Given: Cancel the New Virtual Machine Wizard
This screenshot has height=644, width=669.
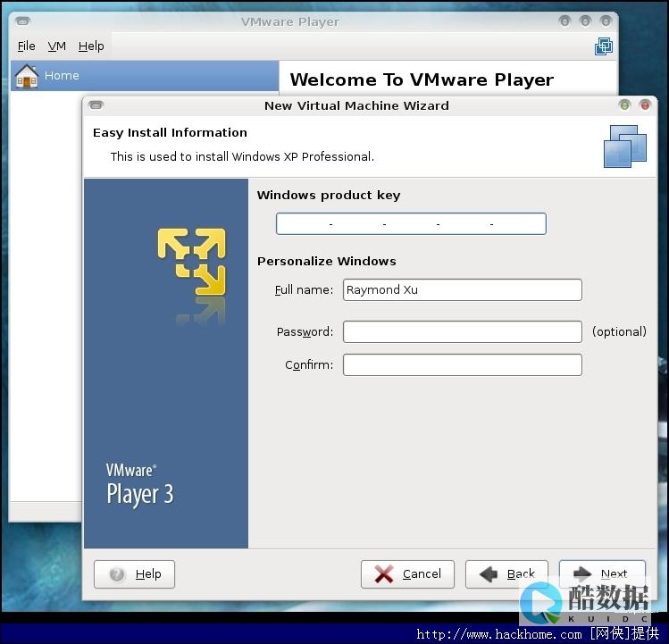Looking at the screenshot, I should (407, 574).
